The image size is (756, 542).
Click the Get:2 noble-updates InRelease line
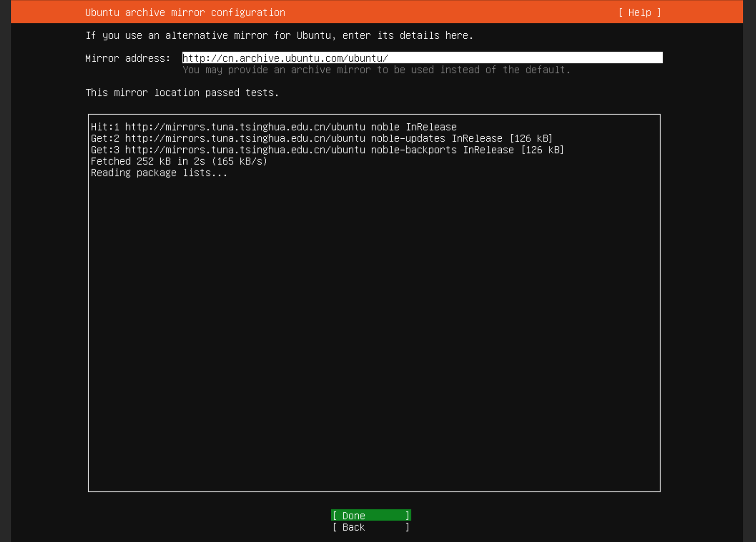[322, 138]
